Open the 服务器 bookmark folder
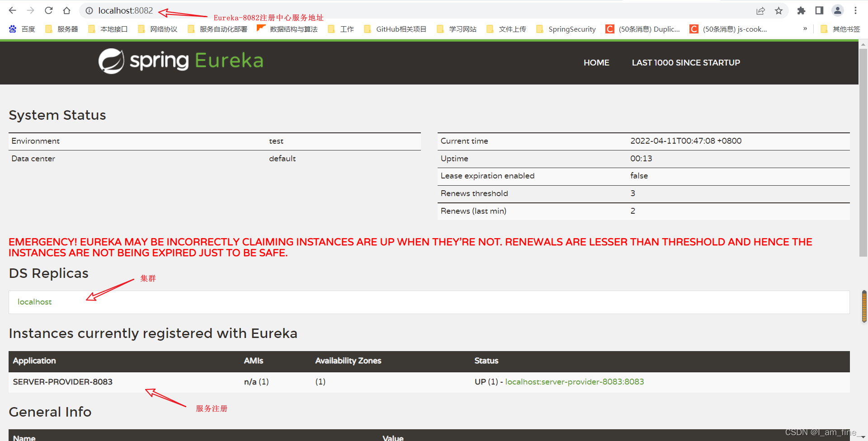Image resolution: width=868 pixels, height=441 pixels. pos(61,29)
